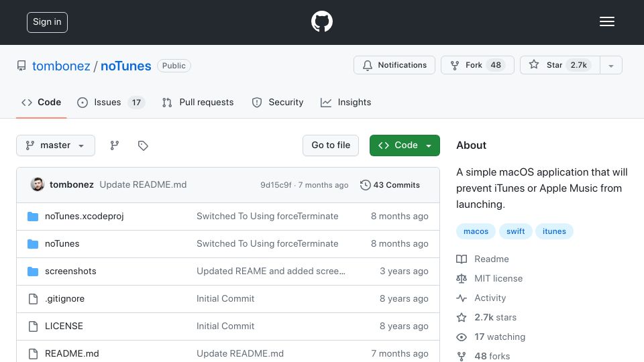The image size is (644, 362).
Task: Click the Sign in button
Action: (x=47, y=22)
